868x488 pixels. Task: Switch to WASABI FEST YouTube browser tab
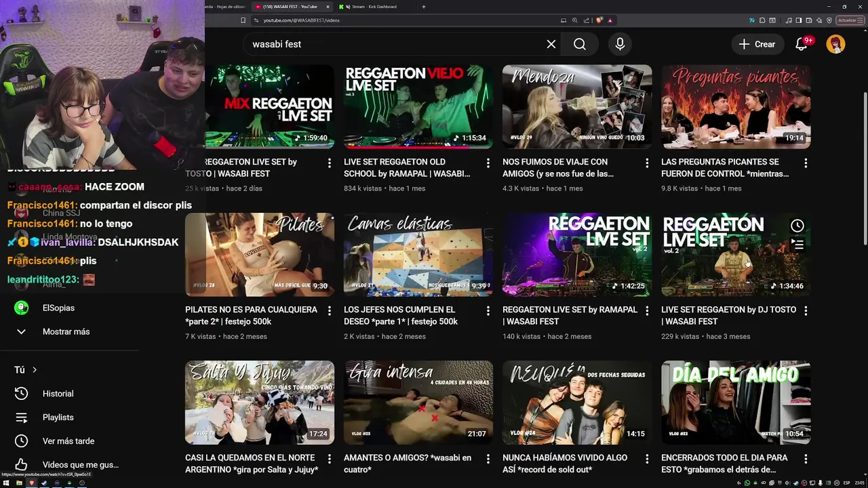[292, 7]
